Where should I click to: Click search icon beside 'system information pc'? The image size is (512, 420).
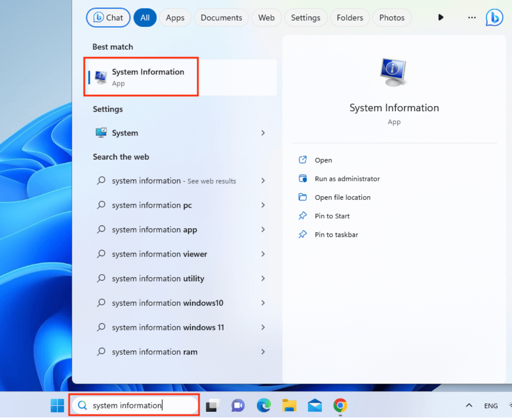tap(101, 205)
